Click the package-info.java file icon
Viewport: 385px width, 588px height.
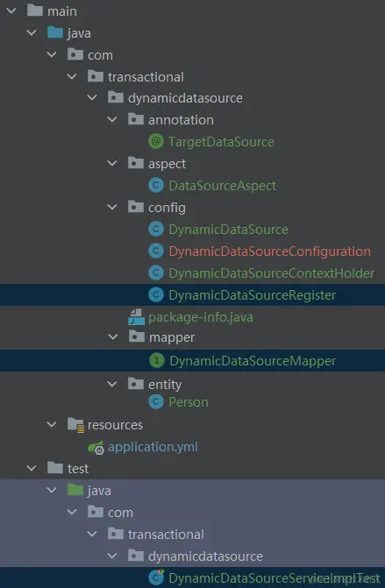coord(136,317)
